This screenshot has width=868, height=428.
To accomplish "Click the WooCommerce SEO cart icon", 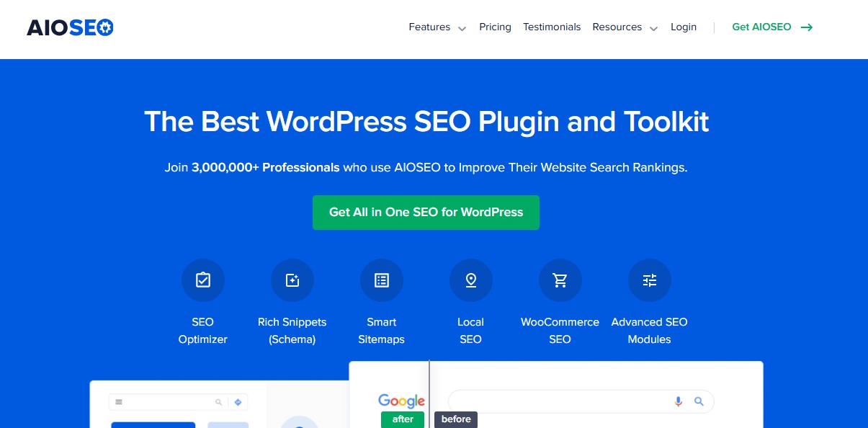I will click(560, 280).
